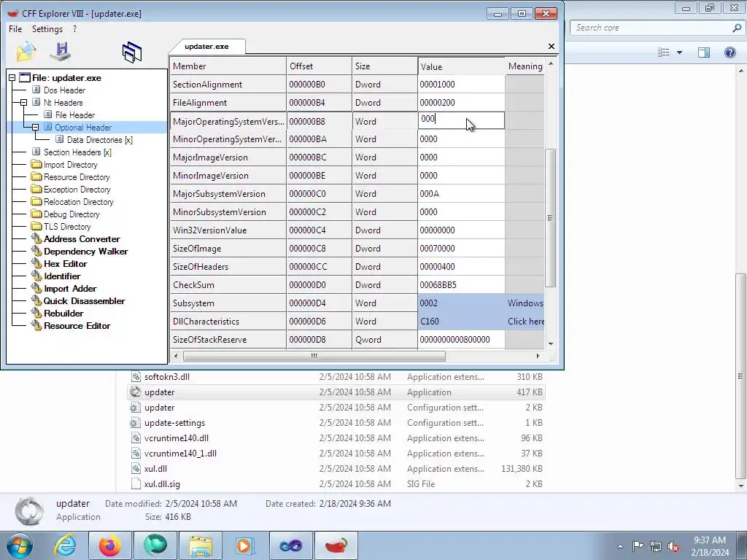Open the Dependency Walker tool
Image resolution: width=747 pixels, height=560 pixels.
coord(85,251)
